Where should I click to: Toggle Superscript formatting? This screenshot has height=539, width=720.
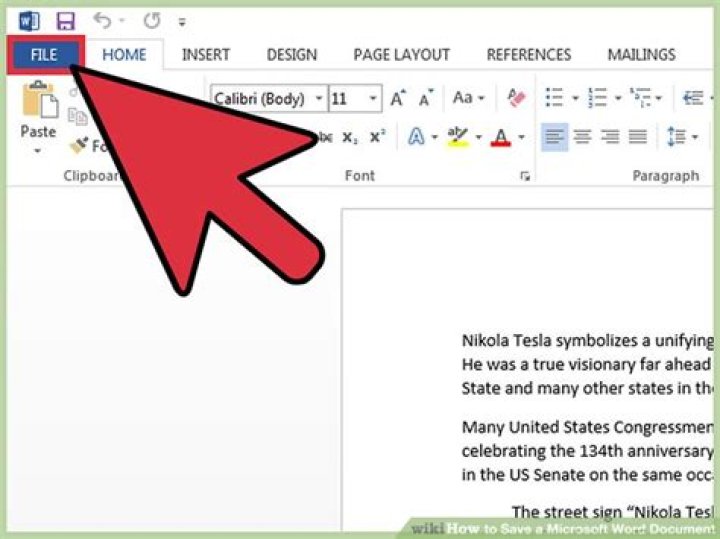[377, 136]
